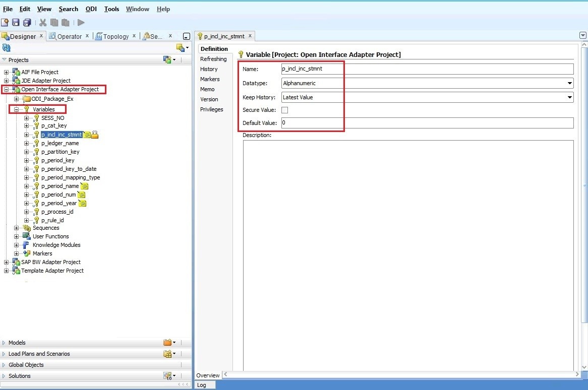Screen dimensions: 588x390
Task: Open the Keep History dropdown
Action: tap(570, 97)
